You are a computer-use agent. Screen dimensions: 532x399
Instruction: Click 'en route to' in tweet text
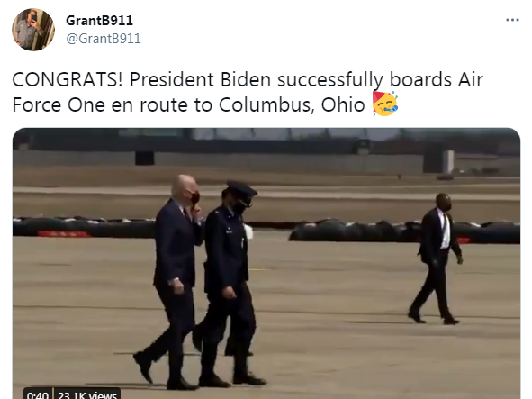pyautogui.click(x=162, y=104)
